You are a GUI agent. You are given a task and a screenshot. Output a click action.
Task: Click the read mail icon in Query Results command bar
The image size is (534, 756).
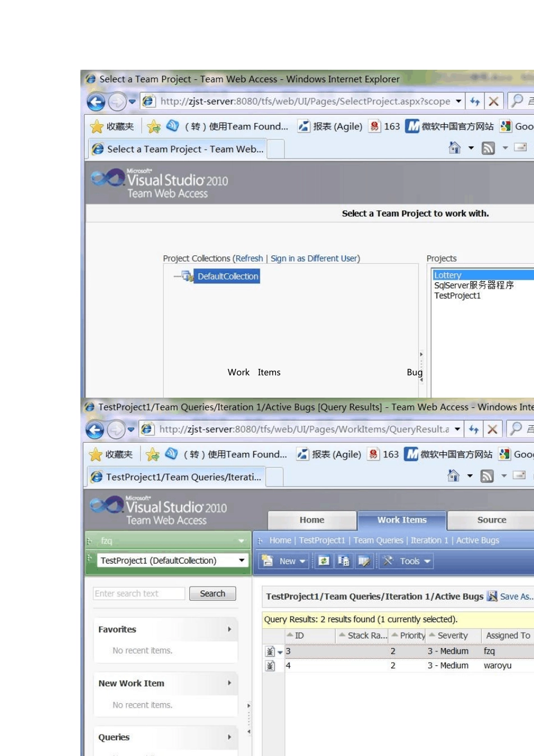tap(519, 475)
